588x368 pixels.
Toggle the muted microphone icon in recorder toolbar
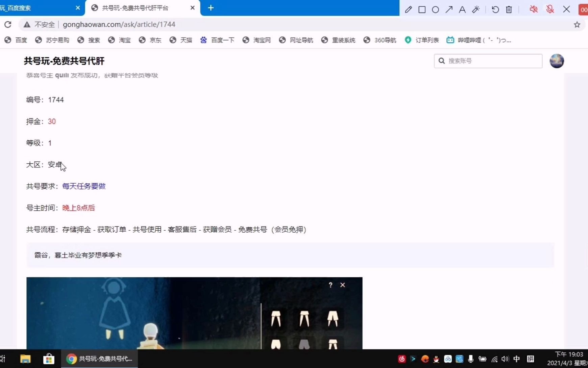click(x=550, y=9)
